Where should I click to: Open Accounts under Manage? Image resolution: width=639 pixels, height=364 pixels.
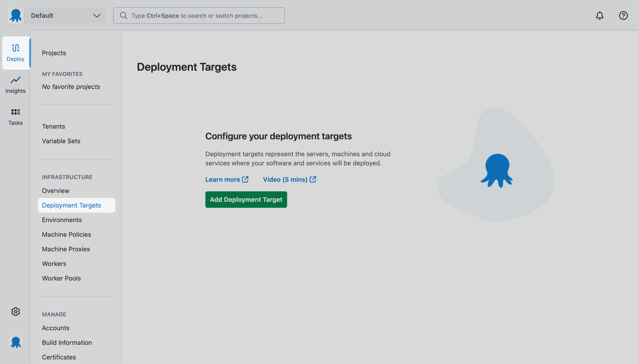coord(56,328)
